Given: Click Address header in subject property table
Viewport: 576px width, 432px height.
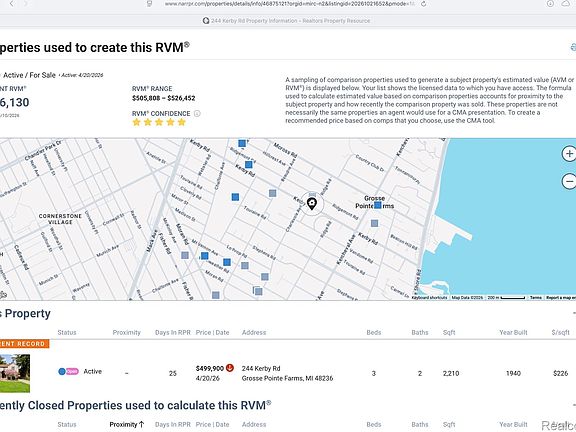Looking at the screenshot, I should (x=254, y=332).
